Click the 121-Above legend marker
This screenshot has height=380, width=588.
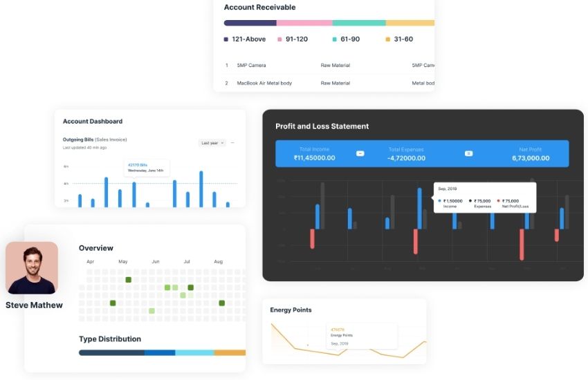pyautogui.click(x=226, y=39)
